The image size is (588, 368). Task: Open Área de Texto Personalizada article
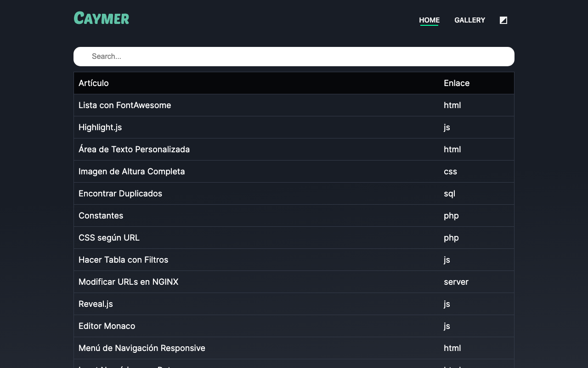tap(134, 149)
